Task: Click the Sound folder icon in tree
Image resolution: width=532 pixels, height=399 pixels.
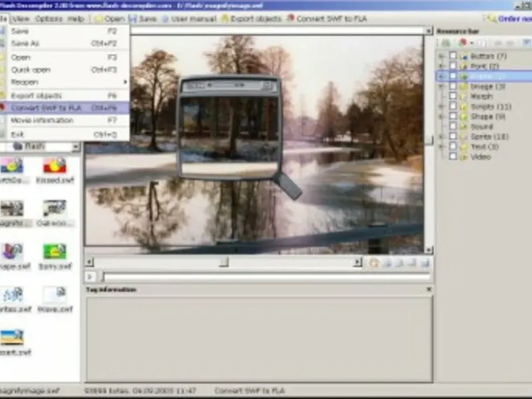Action: 464,127
